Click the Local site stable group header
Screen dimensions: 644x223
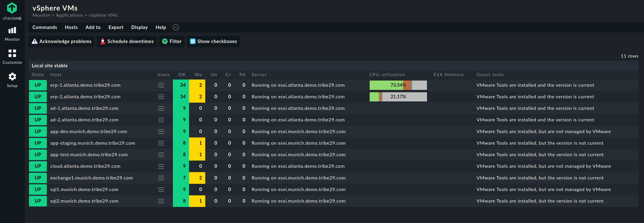(x=49, y=66)
